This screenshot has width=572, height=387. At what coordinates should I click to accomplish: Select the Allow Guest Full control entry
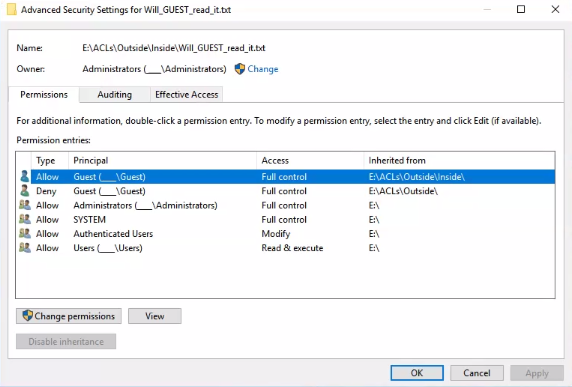[286, 177]
